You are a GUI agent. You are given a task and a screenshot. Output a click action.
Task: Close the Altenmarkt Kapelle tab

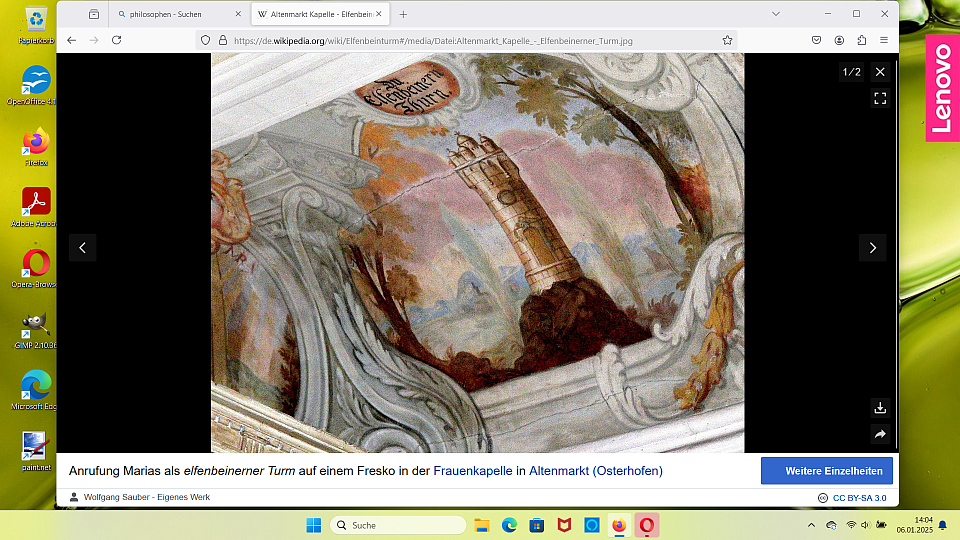pyautogui.click(x=378, y=14)
